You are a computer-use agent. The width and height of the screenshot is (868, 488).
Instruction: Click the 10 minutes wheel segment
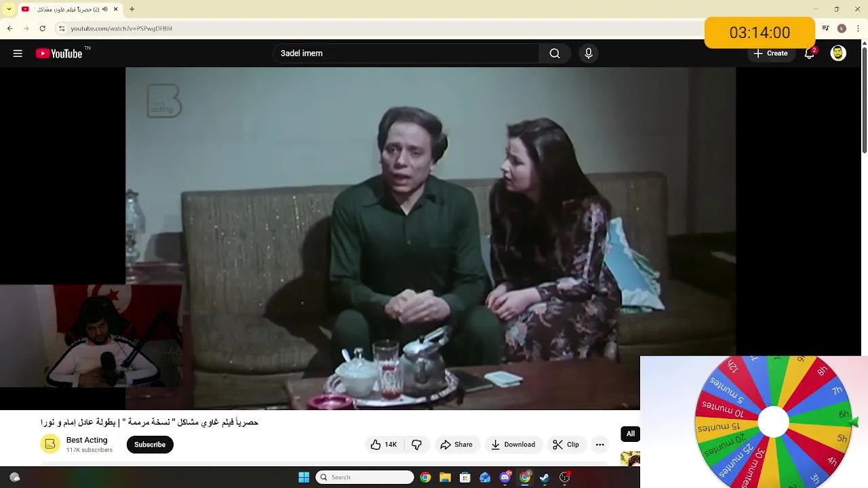[724, 409]
